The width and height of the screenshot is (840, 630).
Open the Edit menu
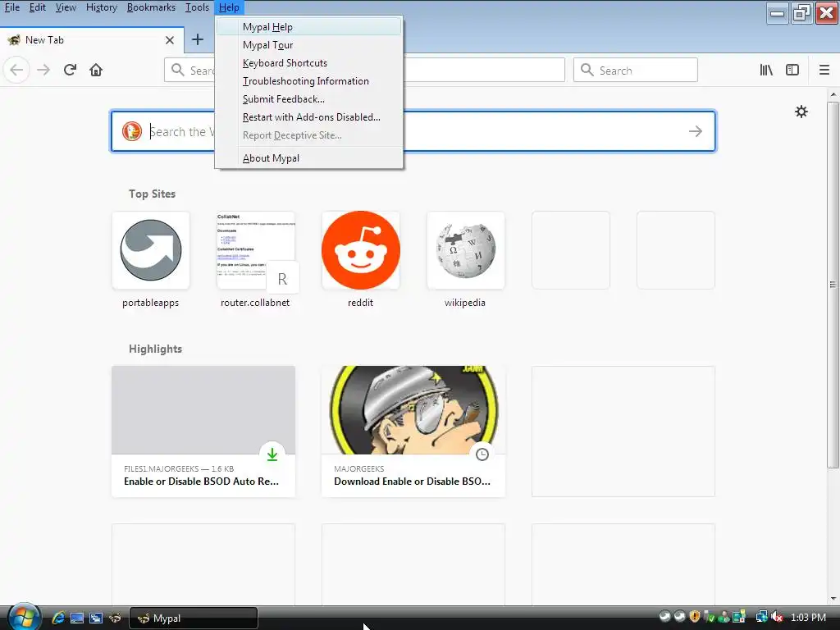click(37, 7)
